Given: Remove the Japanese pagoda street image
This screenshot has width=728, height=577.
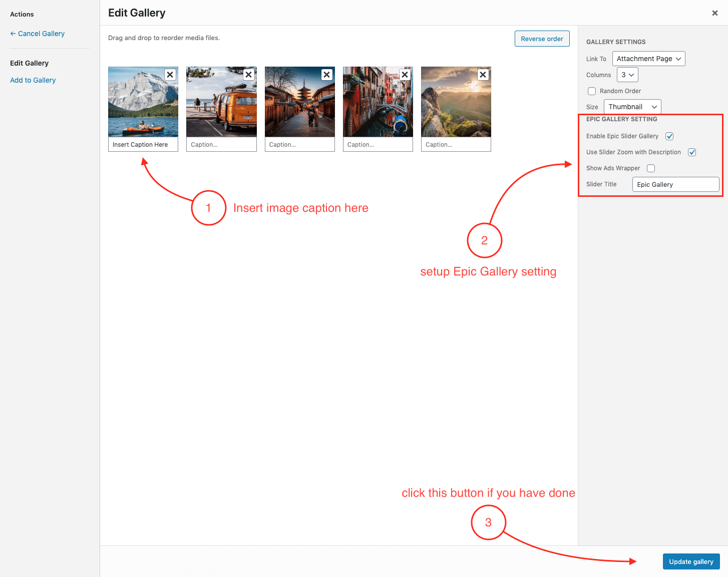Looking at the screenshot, I should coord(326,75).
